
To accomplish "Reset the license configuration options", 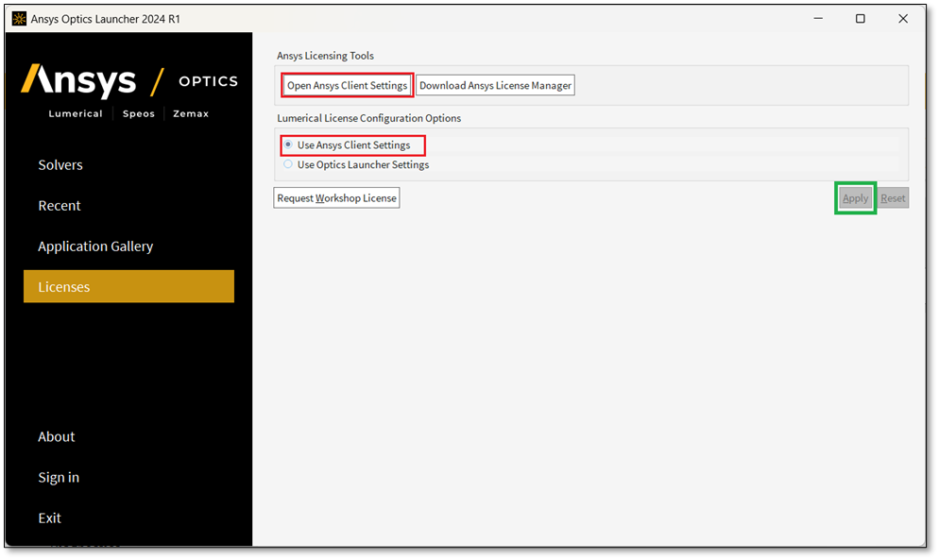I will point(893,198).
